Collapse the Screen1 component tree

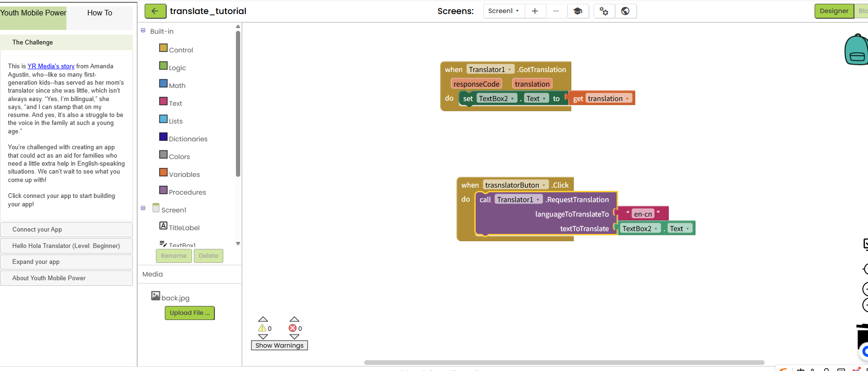point(143,208)
